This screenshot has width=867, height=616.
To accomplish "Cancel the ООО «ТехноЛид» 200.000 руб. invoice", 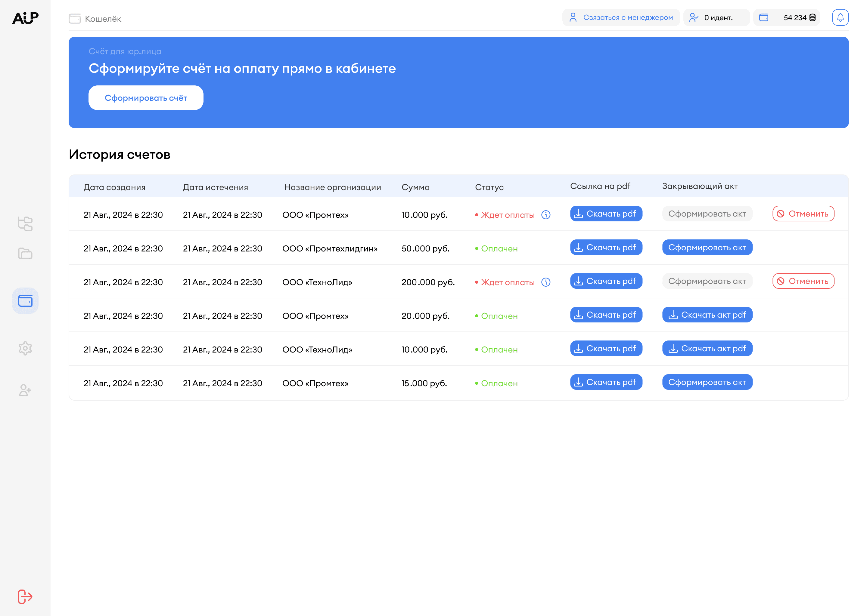I will [x=803, y=281].
